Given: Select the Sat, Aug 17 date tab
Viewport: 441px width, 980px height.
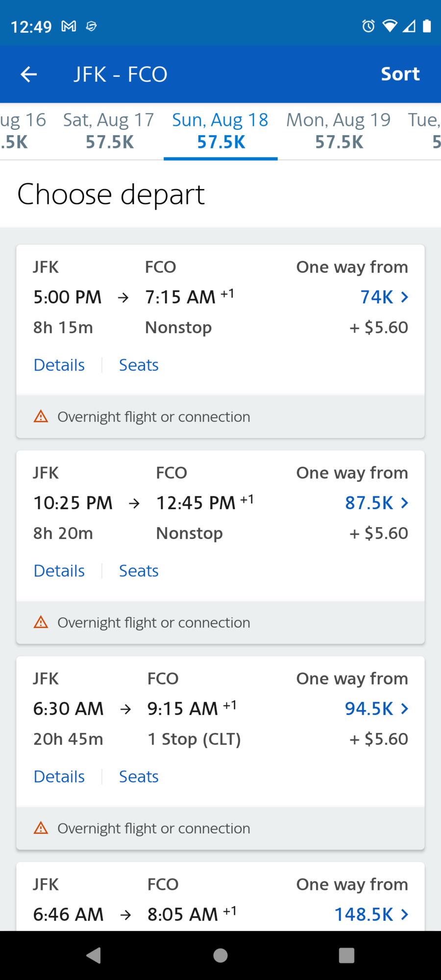Looking at the screenshot, I should [109, 131].
